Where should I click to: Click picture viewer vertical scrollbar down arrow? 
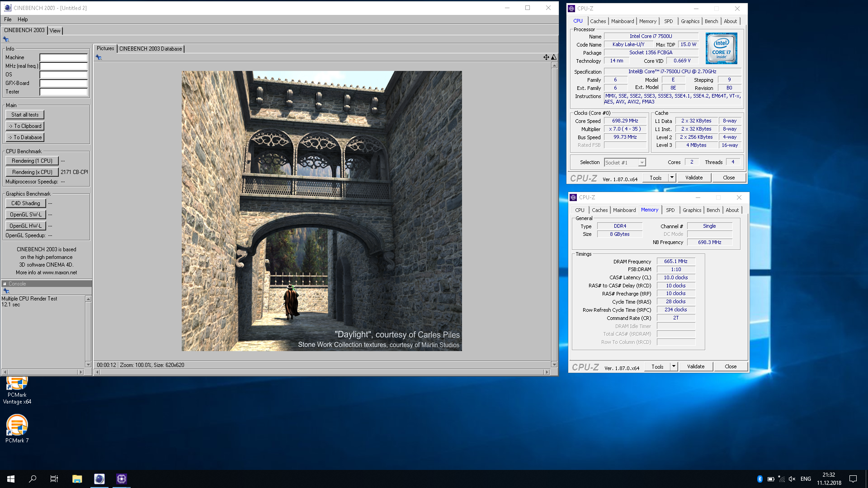click(x=554, y=365)
